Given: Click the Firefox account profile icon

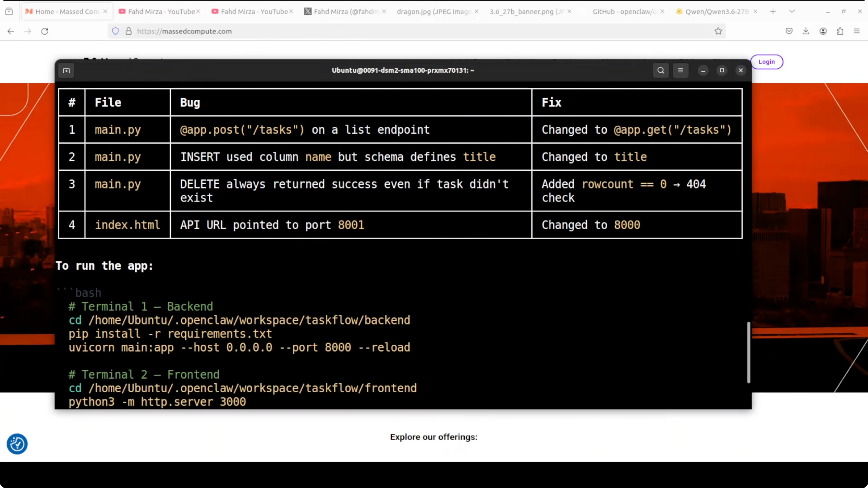Looking at the screenshot, I should coord(823,31).
